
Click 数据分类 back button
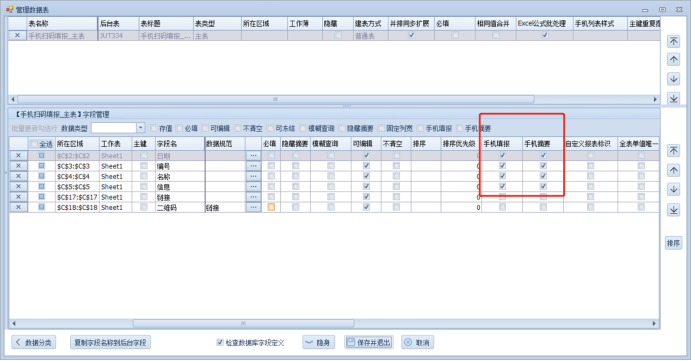(33, 342)
